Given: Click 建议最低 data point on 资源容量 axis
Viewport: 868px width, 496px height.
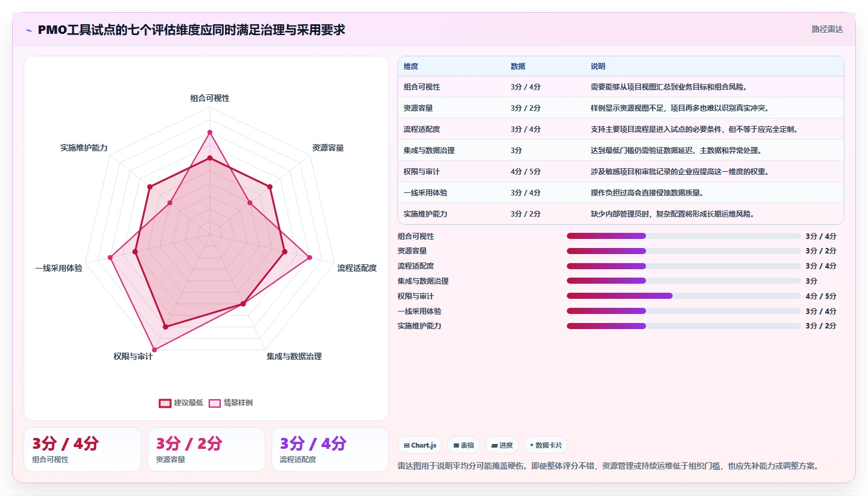Looking at the screenshot, I should coord(270,186).
